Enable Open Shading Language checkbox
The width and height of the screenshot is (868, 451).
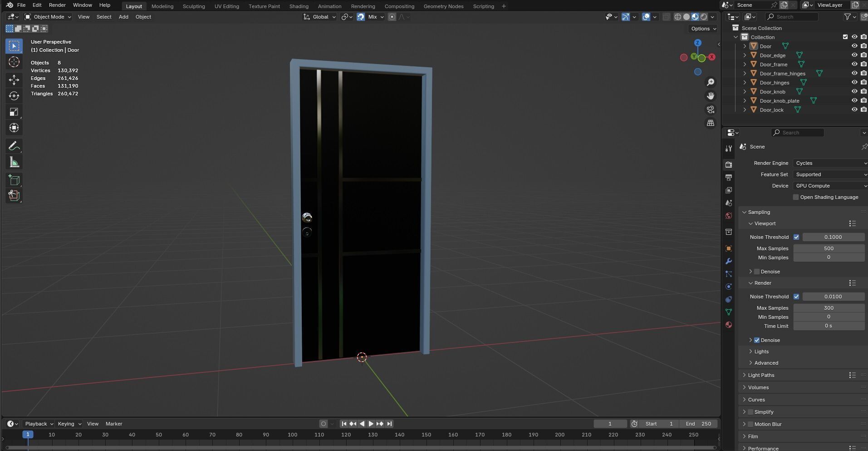tap(795, 197)
